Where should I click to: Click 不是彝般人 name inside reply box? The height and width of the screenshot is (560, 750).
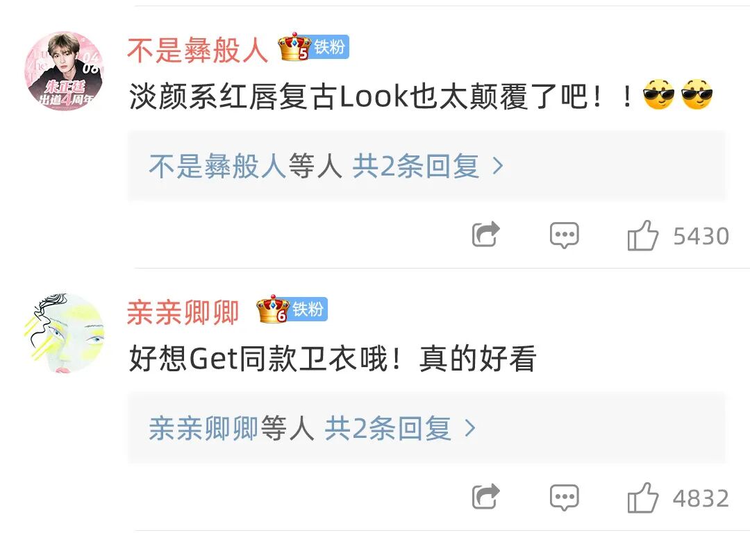click(217, 167)
